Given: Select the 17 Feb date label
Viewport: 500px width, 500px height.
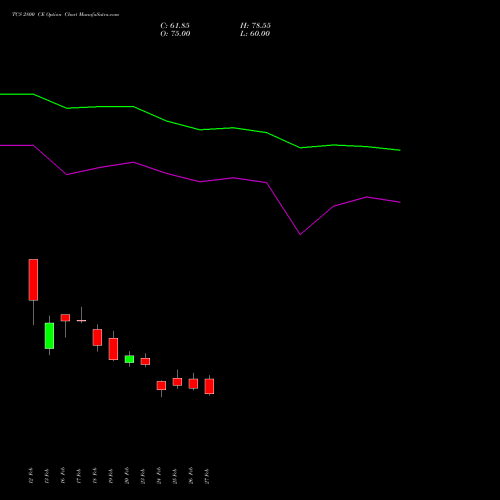Looking at the screenshot, I should [79, 476].
